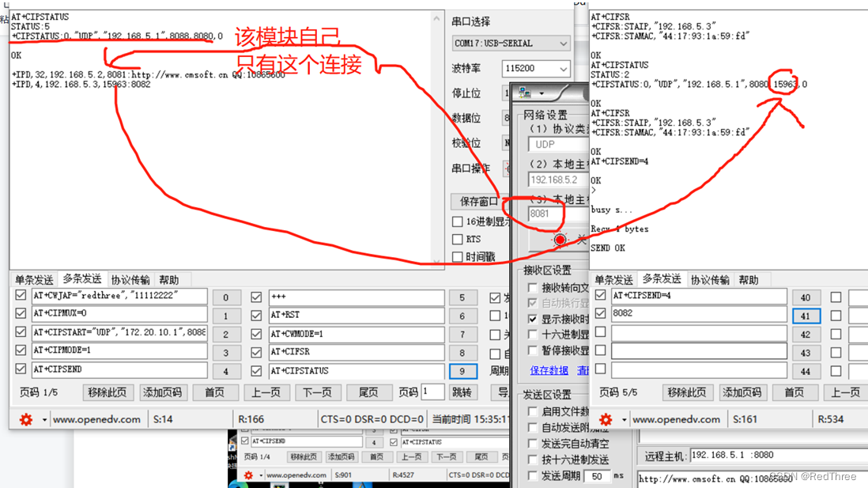
Task: Click 添加页码 button in right window
Action: tap(742, 393)
